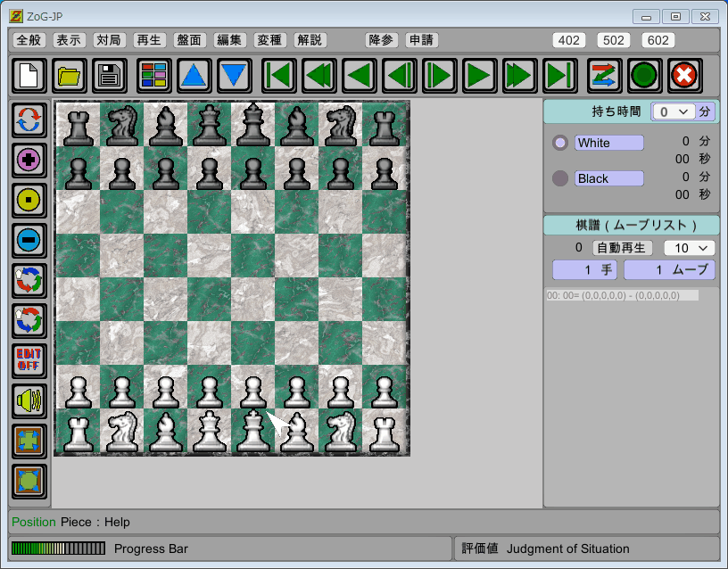Click the White name field
Screen dimensions: 728x569
coord(609,143)
